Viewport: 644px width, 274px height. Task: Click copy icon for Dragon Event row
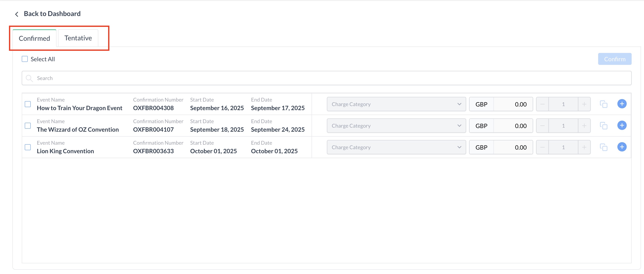click(603, 104)
